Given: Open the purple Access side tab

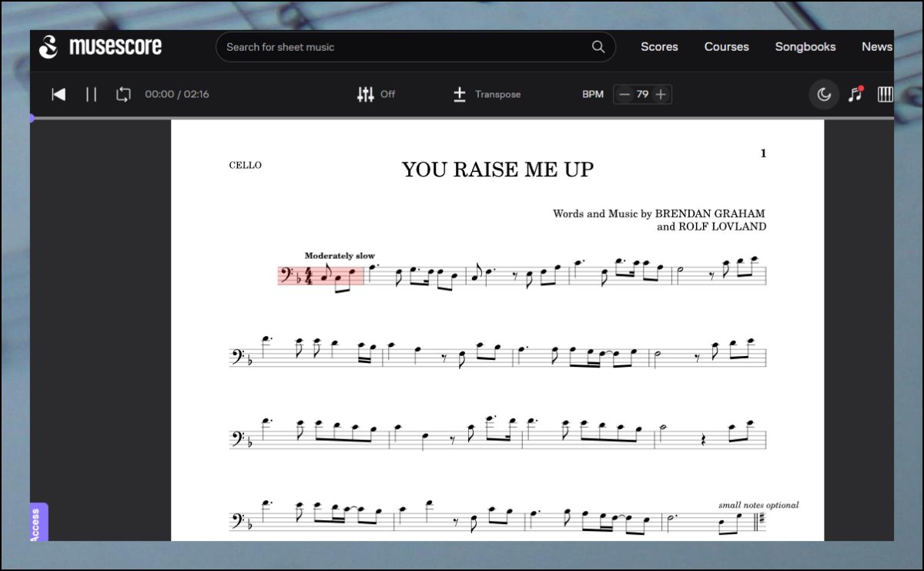Looking at the screenshot, I should [x=38, y=522].
